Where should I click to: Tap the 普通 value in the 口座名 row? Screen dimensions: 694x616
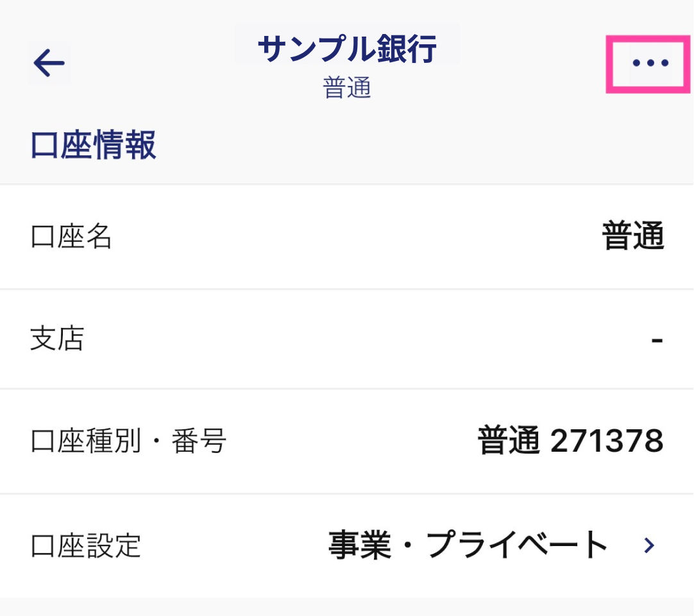(x=633, y=235)
